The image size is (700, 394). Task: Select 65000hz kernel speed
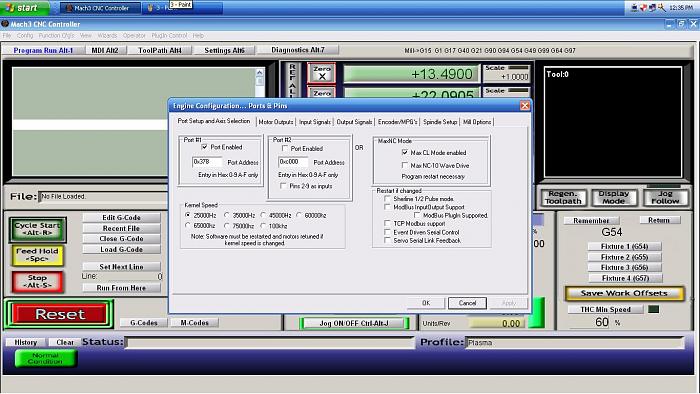pyautogui.click(x=188, y=226)
